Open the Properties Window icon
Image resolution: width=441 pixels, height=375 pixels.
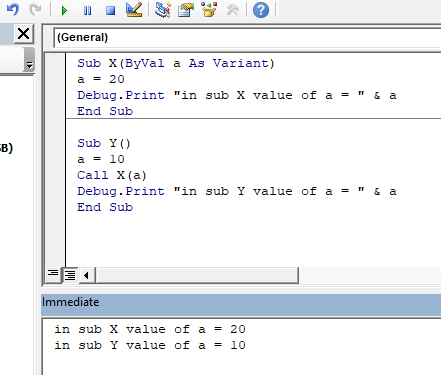tap(186, 10)
